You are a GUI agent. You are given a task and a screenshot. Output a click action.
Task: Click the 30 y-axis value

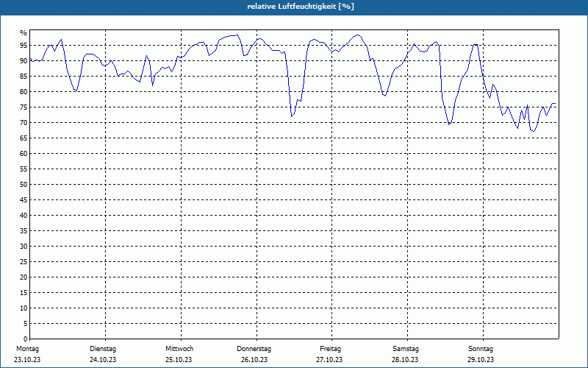coord(24,247)
